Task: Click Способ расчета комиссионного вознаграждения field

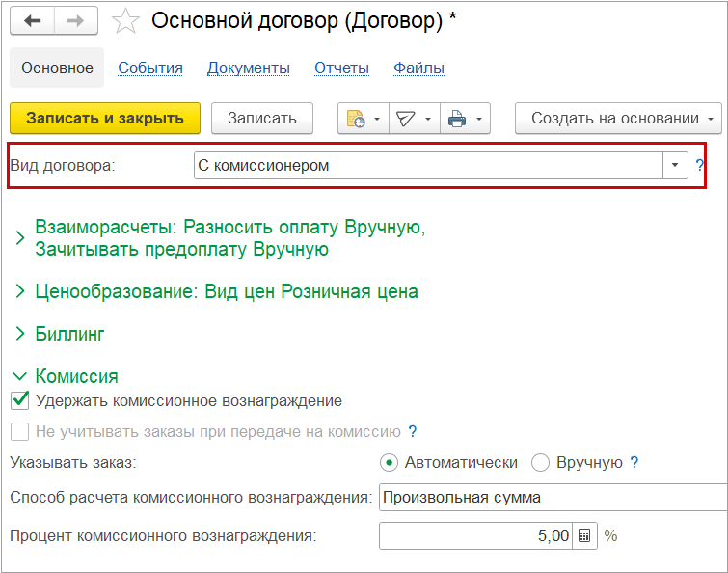Action: point(553,498)
